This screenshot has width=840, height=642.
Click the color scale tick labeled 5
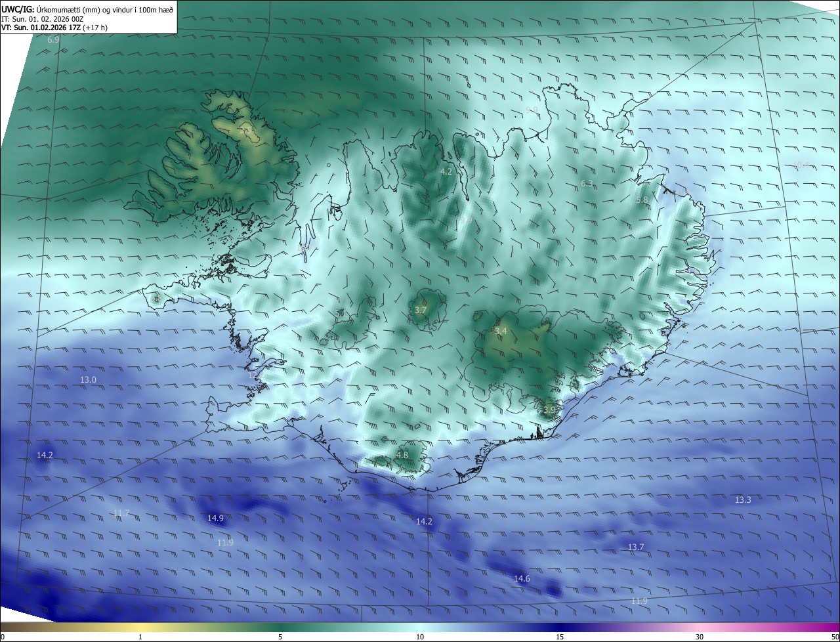[x=280, y=637]
